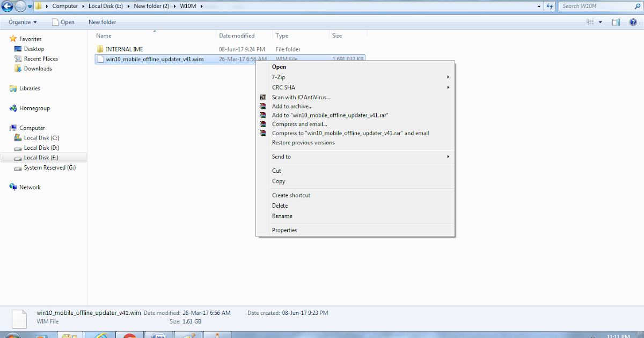Click WinRAR icon beside Compress and email
Viewport: 644px width, 338px height.
click(x=263, y=124)
